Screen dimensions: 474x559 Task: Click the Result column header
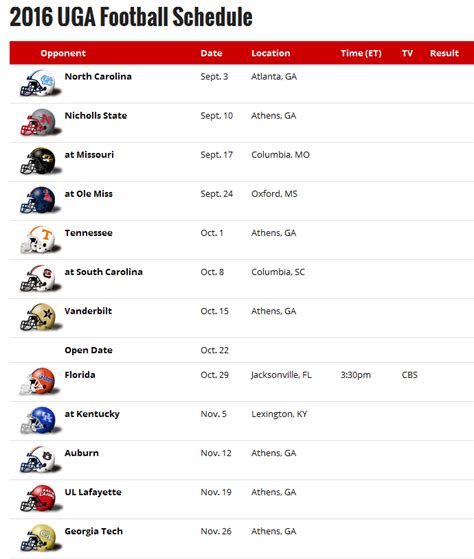444,53
